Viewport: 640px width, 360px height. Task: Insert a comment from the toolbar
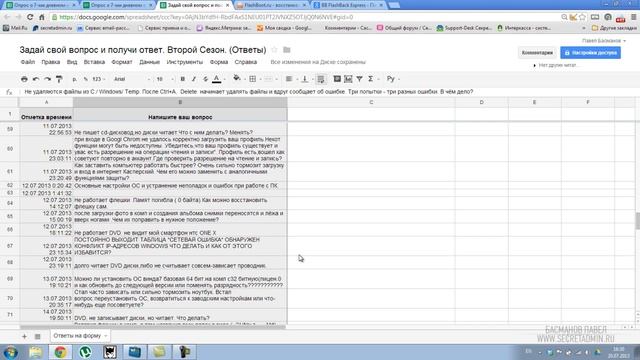tap(337, 79)
